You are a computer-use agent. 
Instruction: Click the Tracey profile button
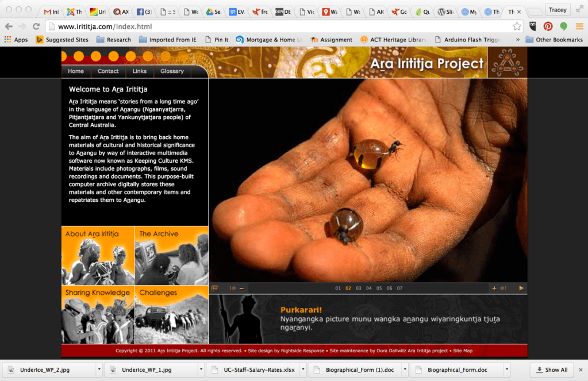558,10
